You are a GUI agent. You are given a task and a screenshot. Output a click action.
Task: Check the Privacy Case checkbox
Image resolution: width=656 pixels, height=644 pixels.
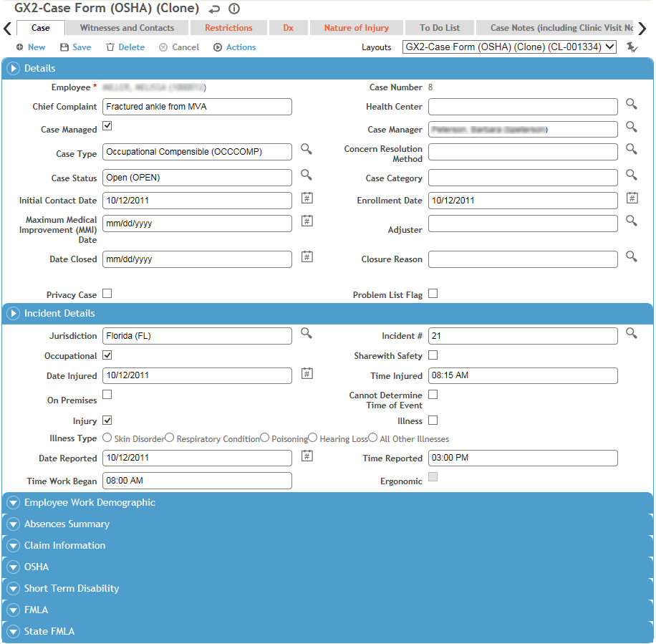107,294
